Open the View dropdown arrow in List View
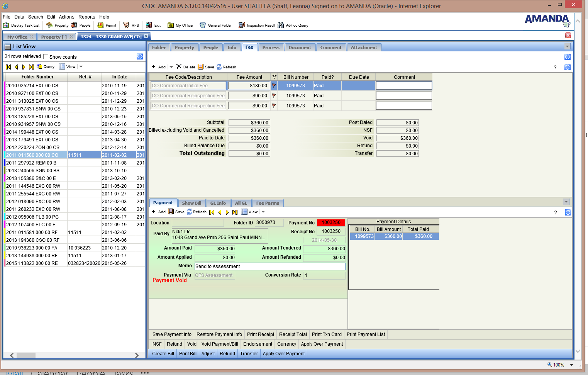Image resolution: width=588 pixels, height=375 pixels. 81,67
